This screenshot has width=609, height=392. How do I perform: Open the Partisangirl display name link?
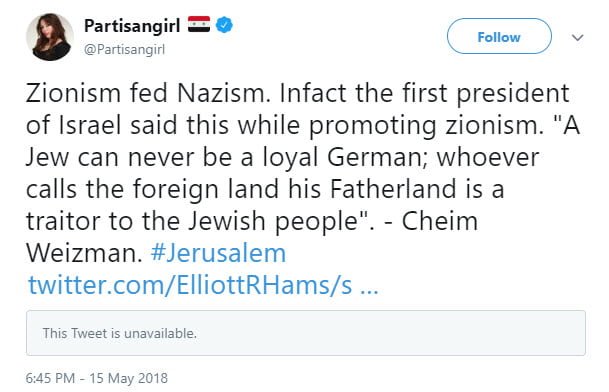pyautogui.click(x=132, y=26)
